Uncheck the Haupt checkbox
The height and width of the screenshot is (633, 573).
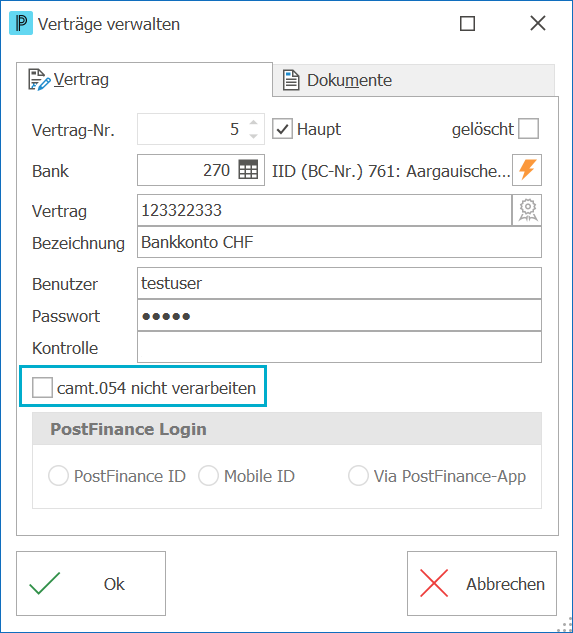(x=282, y=129)
